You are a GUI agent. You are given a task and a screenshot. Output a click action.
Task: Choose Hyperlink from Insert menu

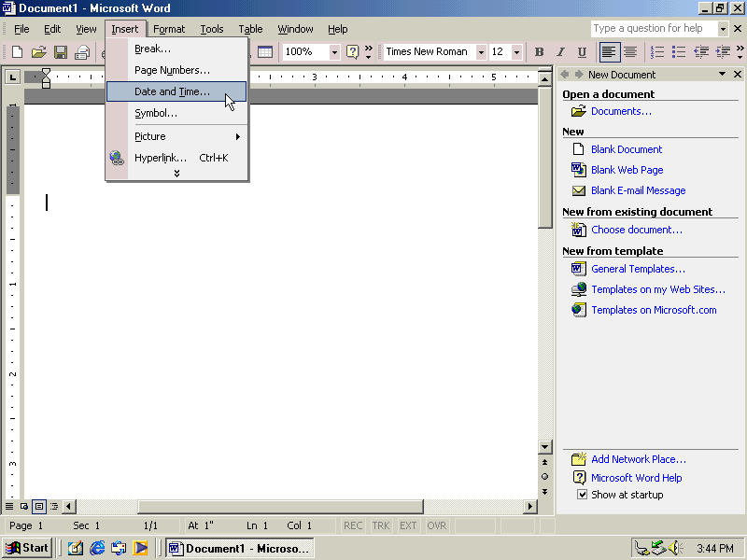click(x=176, y=158)
